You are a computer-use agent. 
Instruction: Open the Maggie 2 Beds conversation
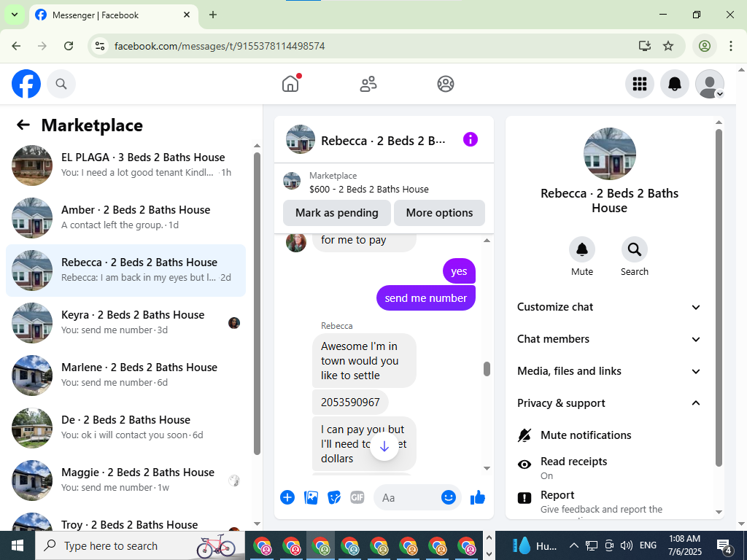point(126,480)
